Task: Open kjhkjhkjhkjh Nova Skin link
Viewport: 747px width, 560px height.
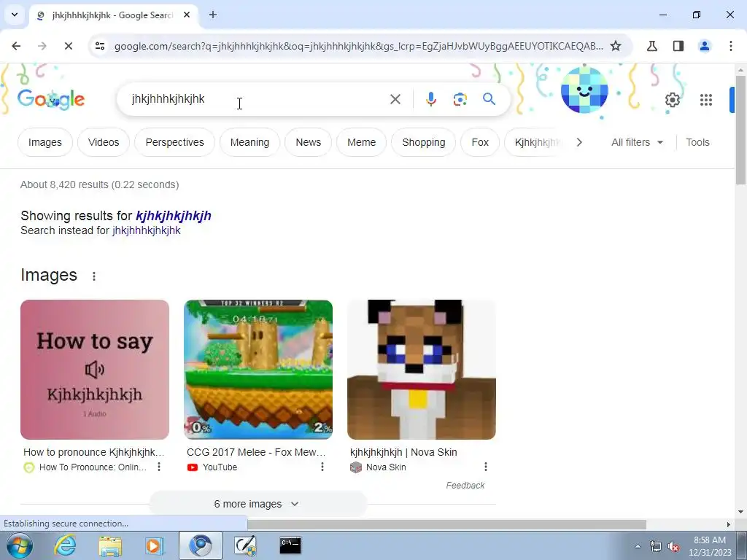Action: click(403, 452)
